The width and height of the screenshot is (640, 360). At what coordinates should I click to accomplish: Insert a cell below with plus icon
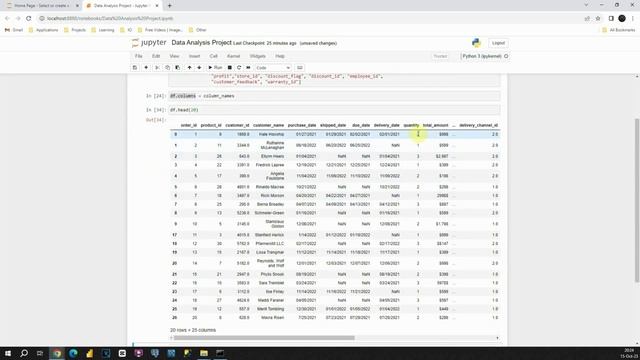pos(146,68)
